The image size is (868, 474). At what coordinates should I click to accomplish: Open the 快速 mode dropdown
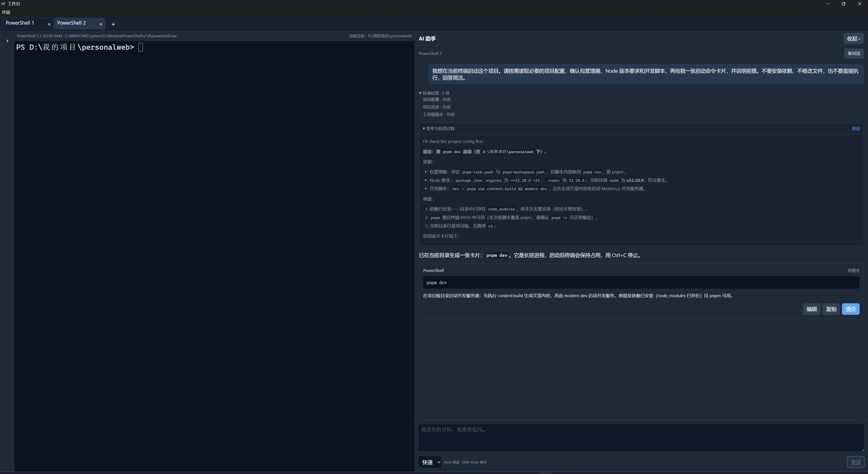(430, 462)
